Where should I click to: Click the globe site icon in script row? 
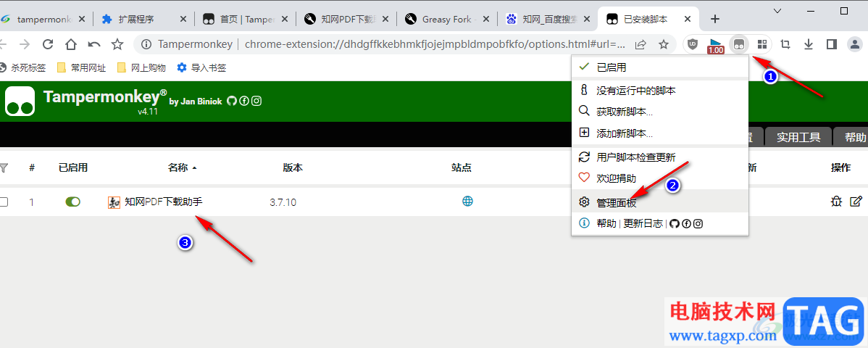coord(468,202)
